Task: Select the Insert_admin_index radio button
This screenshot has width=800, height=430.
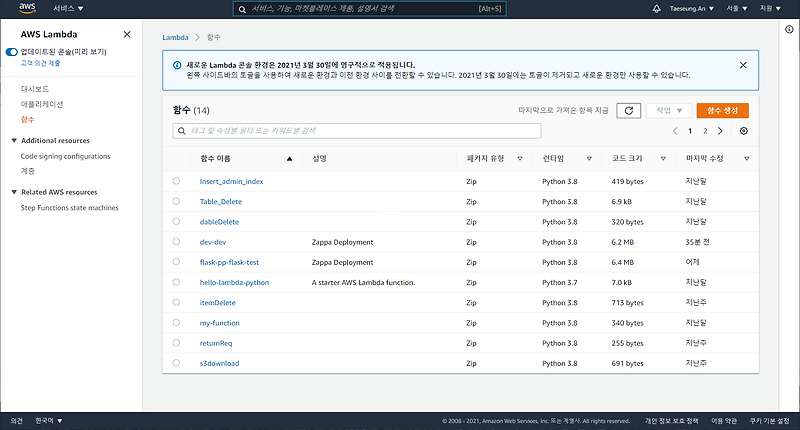Action: pos(176,181)
